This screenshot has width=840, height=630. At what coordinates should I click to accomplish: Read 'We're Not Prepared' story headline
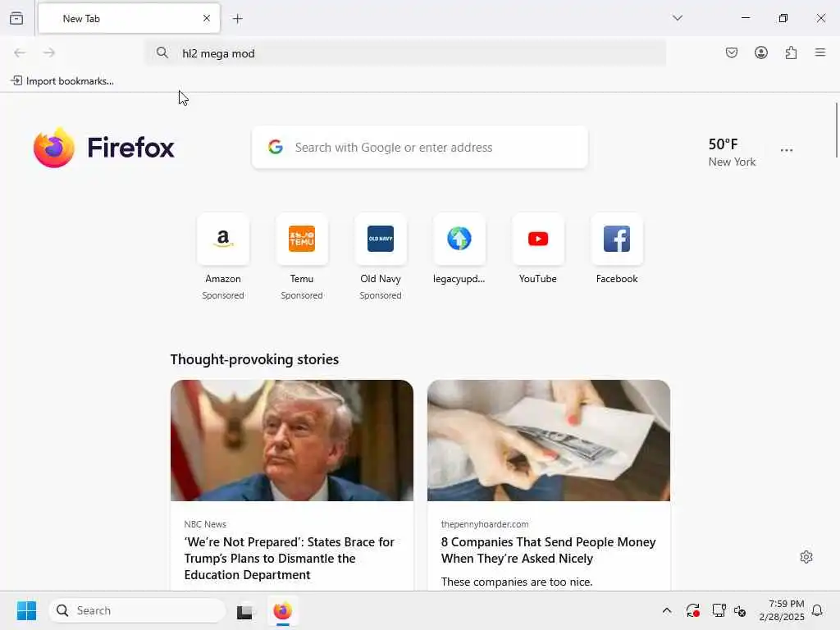[x=290, y=558]
